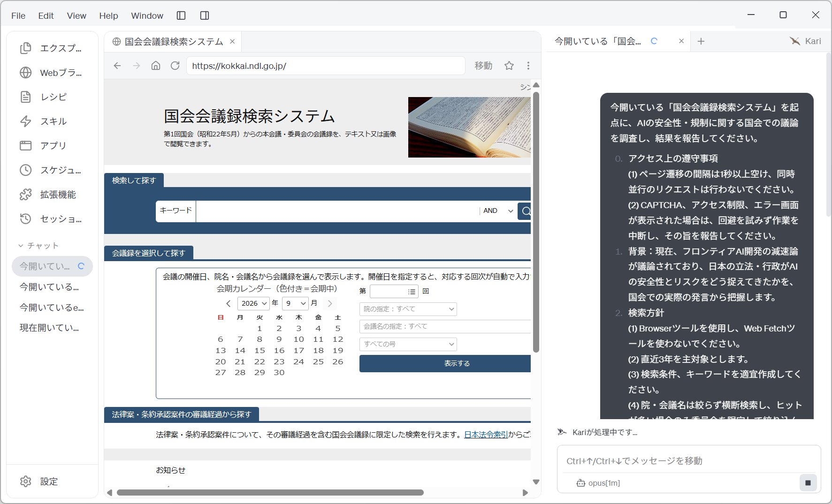This screenshot has height=504, width=832.
Task: Collapse the チャット section chevron
Action: (x=21, y=246)
